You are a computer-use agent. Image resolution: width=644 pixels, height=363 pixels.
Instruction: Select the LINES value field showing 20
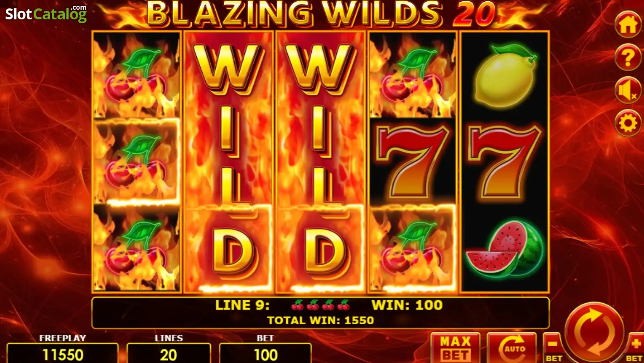(x=169, y=354)
